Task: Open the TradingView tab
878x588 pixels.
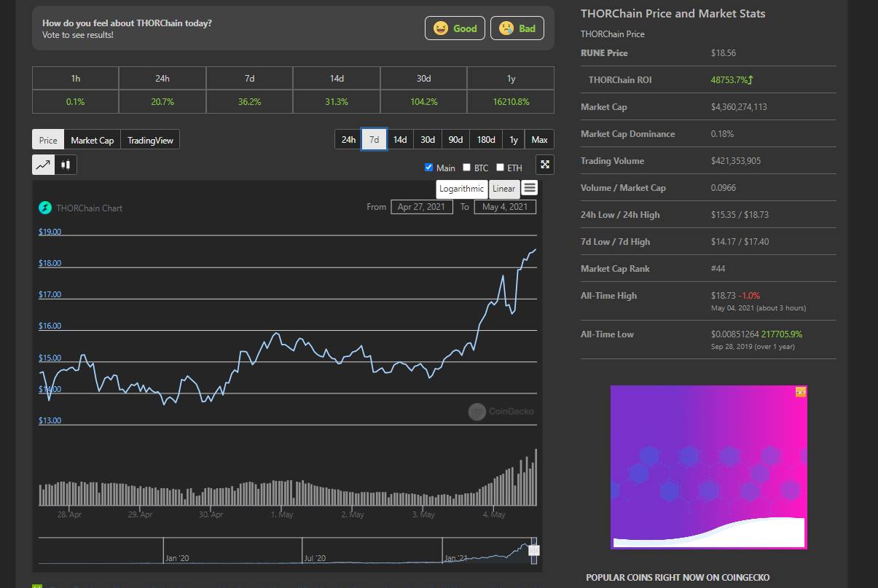Action: [150, 140]
